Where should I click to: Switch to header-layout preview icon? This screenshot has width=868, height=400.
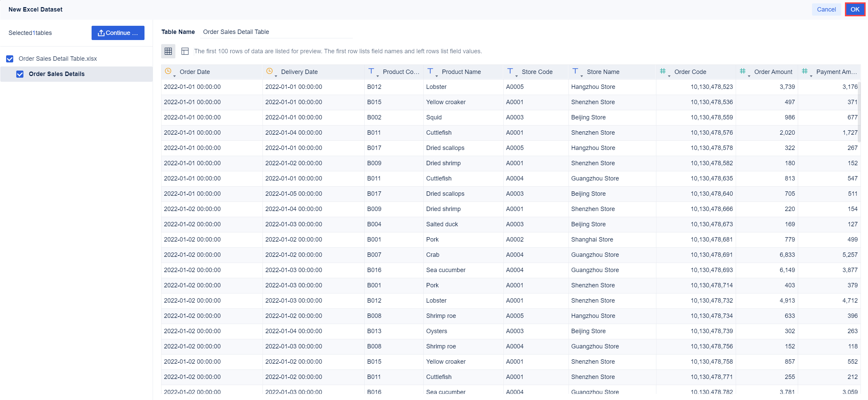[185, 51]
